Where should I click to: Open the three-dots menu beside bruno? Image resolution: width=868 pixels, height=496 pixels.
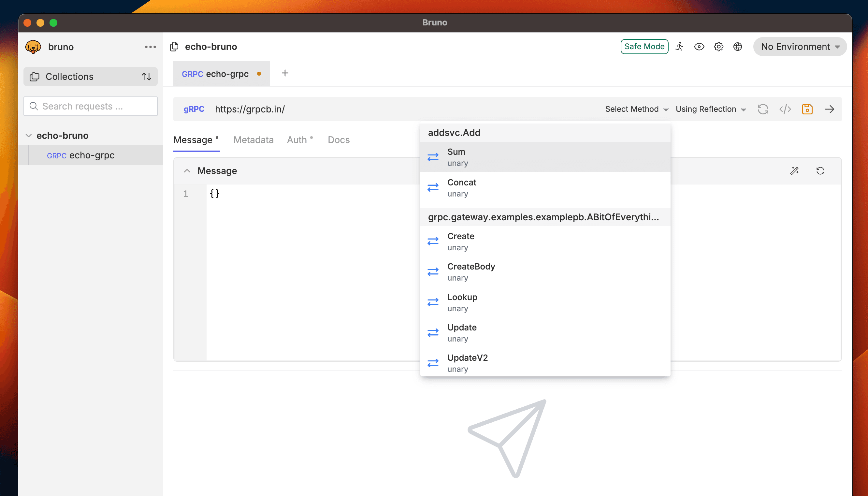point(150,47)
